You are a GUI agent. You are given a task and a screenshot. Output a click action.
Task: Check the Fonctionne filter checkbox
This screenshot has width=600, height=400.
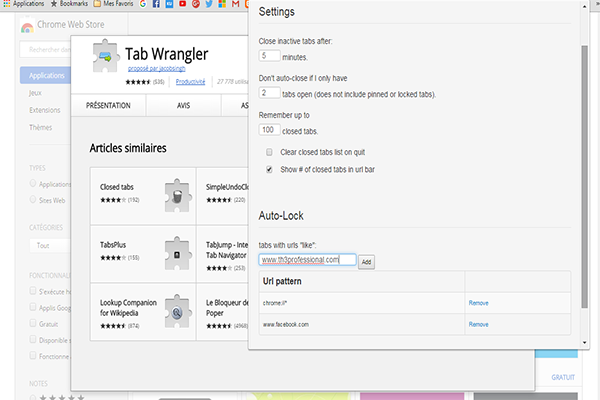(33, 356)
